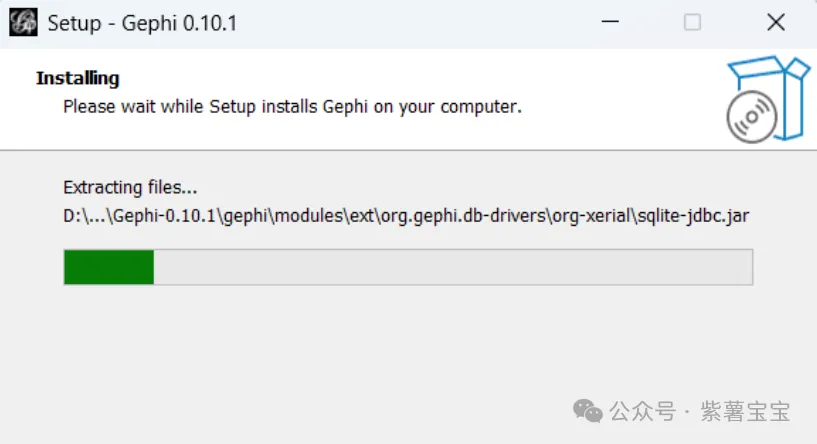The width and height of the screenshot is (817, 444).
Task: Click the blank gray area below progress bar
Action: pos(350,350)
